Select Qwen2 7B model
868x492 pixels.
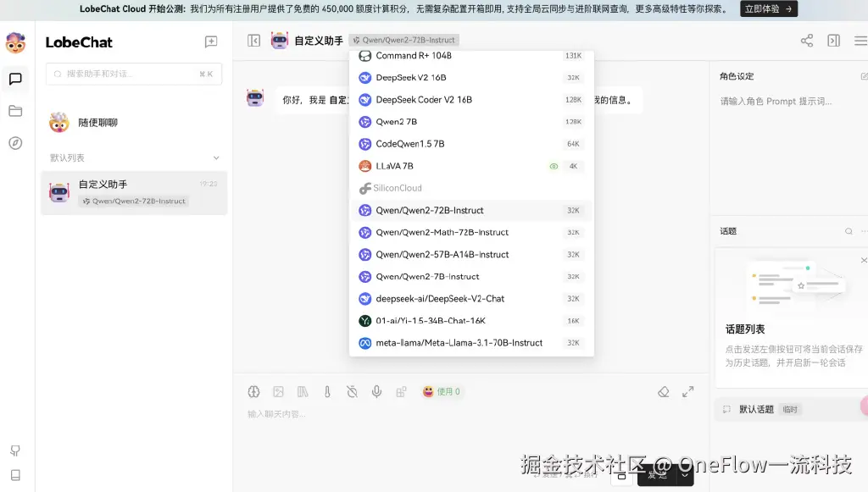tap(471, 122)
